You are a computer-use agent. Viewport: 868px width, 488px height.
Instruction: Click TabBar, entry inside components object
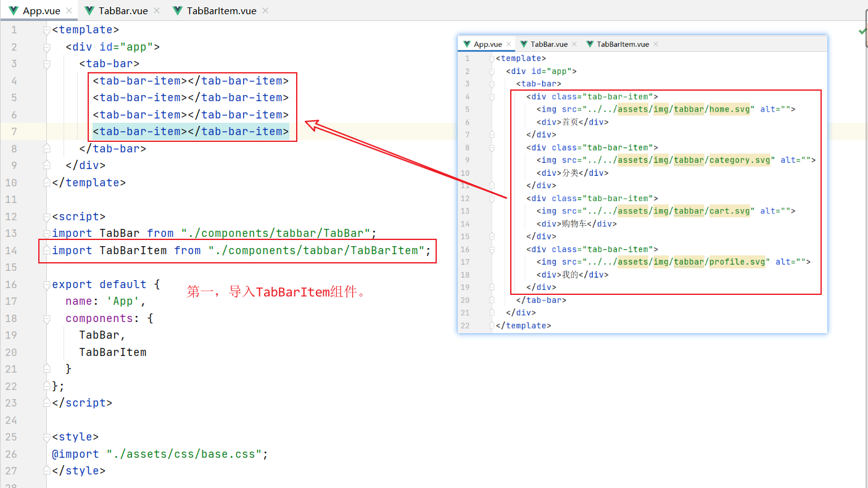[102, 335]
